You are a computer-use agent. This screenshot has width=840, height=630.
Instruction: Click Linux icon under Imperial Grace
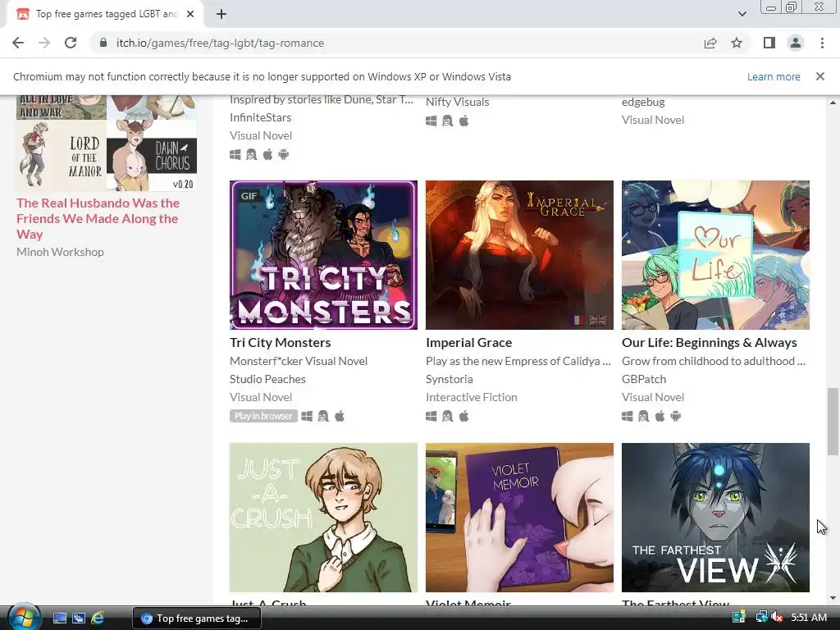[447, 416]
